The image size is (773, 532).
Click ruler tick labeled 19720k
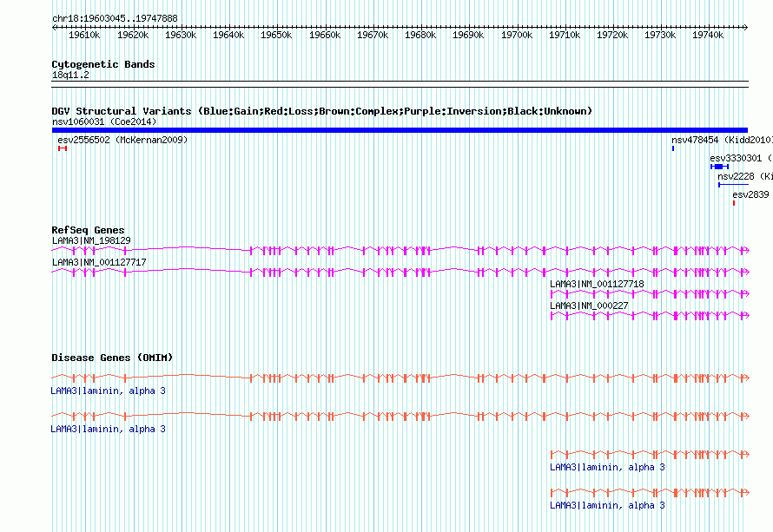click(x=612, y=35)
